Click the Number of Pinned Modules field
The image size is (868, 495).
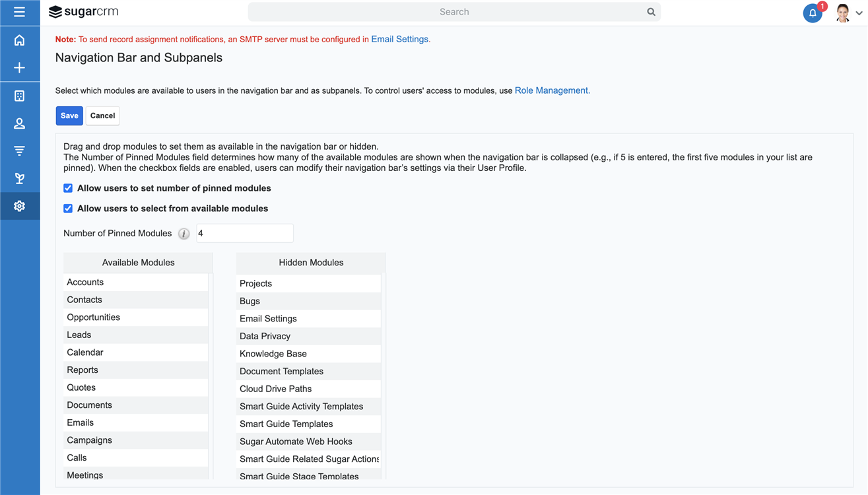click(x=244, y=233)
